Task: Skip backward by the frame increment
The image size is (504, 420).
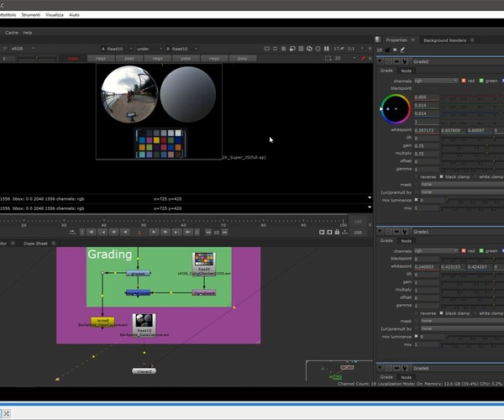Action: pos(208,232)
